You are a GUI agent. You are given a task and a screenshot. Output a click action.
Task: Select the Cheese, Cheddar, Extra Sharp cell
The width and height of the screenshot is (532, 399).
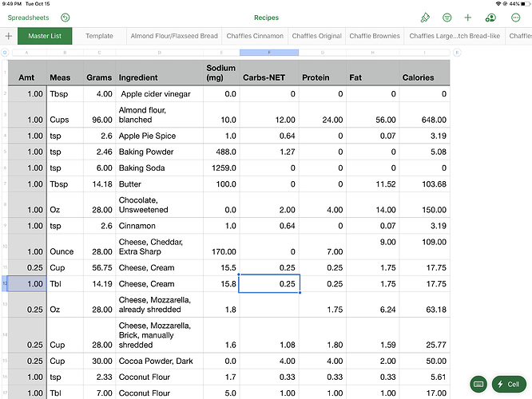click(x=160, y=247)
